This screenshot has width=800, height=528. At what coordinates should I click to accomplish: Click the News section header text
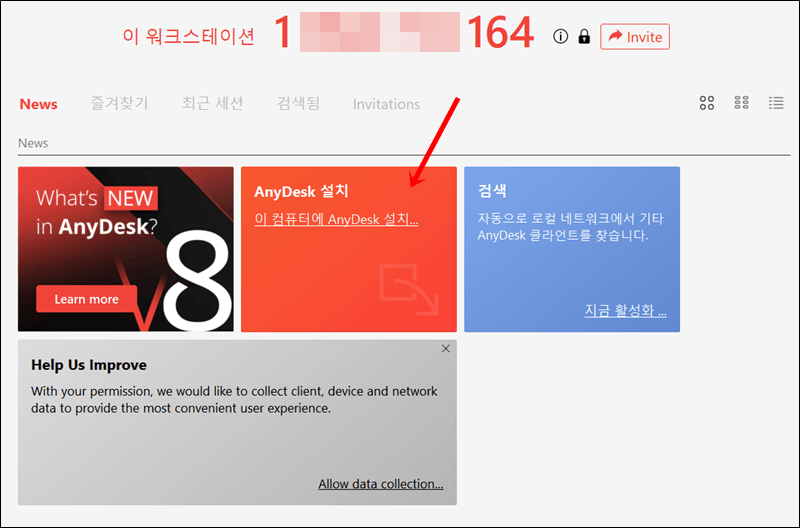[33, 143]
